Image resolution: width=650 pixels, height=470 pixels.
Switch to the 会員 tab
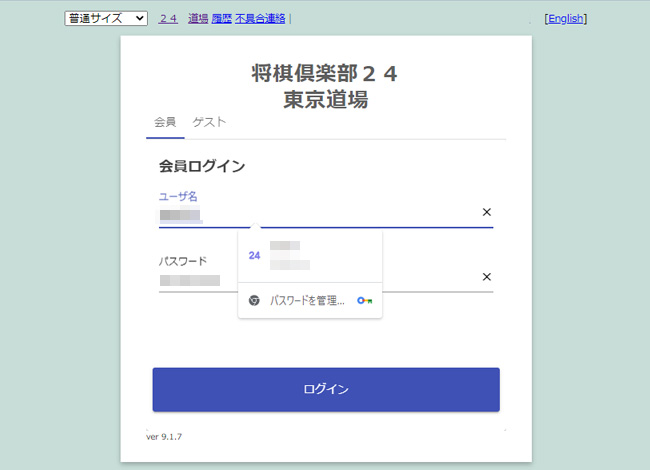click(165, 122)
